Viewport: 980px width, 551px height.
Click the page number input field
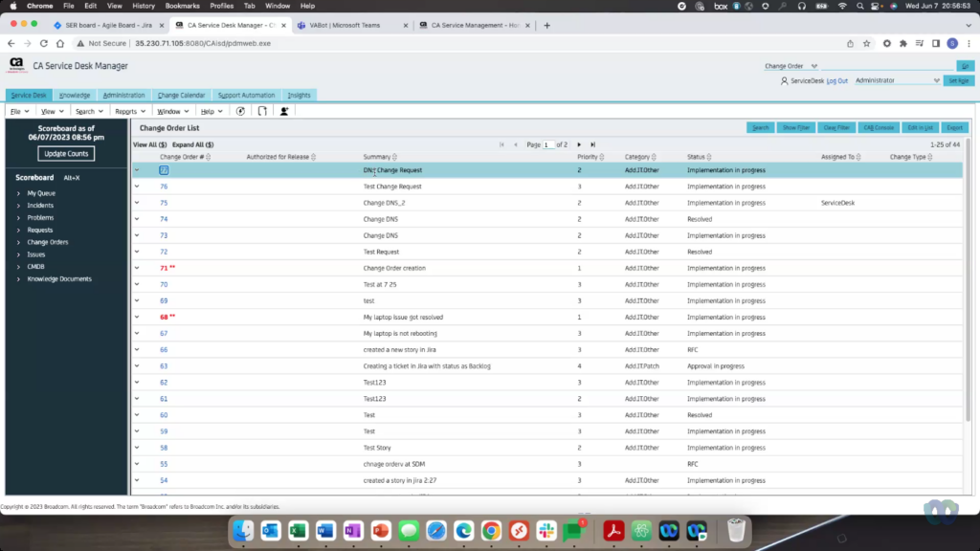click(548, 145)
